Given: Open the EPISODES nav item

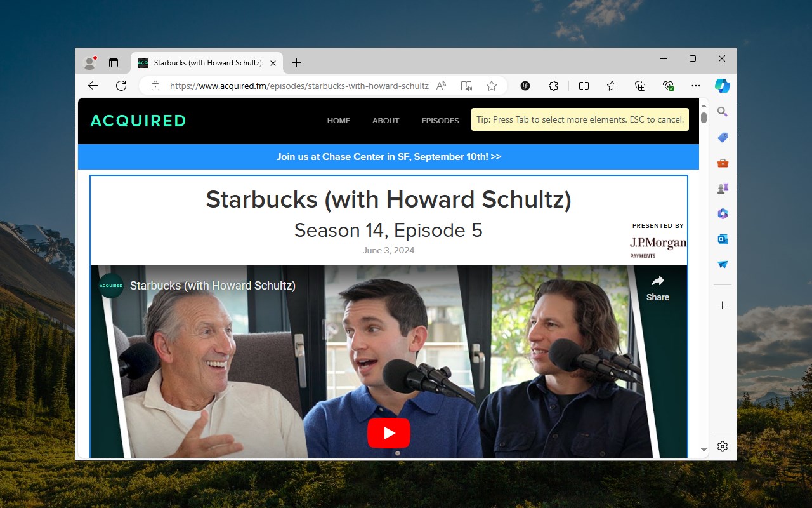Looking at the screenshot, I should pyautogui.click(x=440, y=121).
